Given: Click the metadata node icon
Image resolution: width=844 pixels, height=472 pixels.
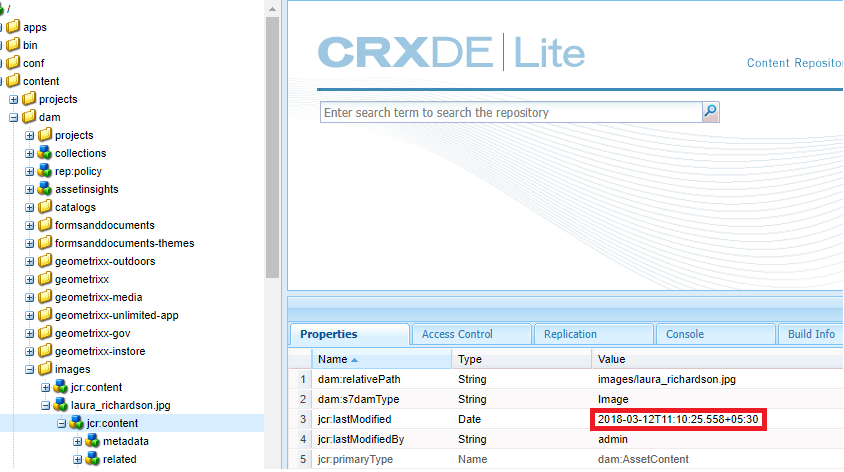Looking at the screenshot, I should pos(93,441).
